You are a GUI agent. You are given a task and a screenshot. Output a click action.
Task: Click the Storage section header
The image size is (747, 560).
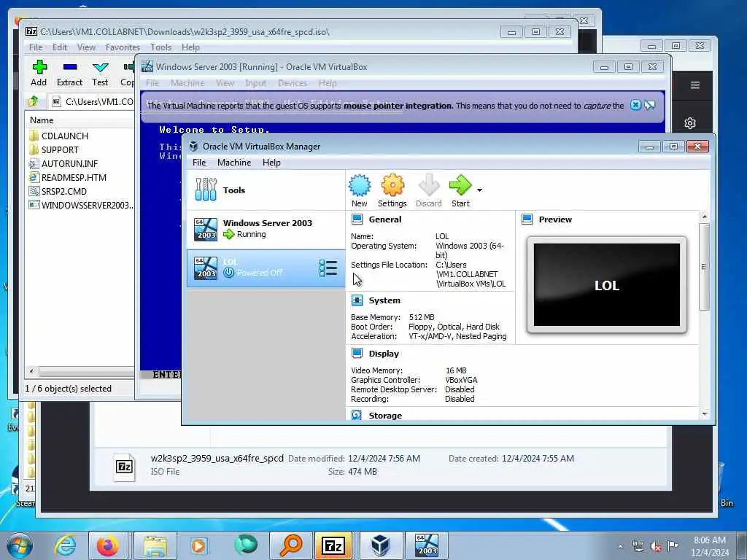pos(385,416)
